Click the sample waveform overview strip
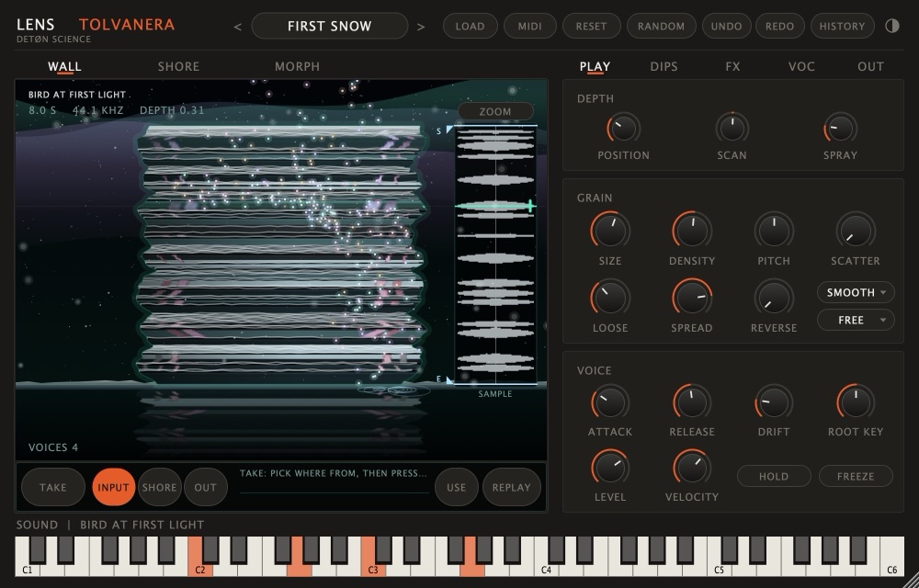 point(496,255)
